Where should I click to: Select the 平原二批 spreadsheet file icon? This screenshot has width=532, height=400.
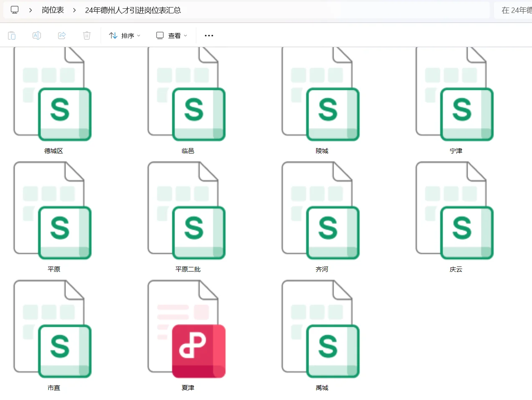[187, 211]
